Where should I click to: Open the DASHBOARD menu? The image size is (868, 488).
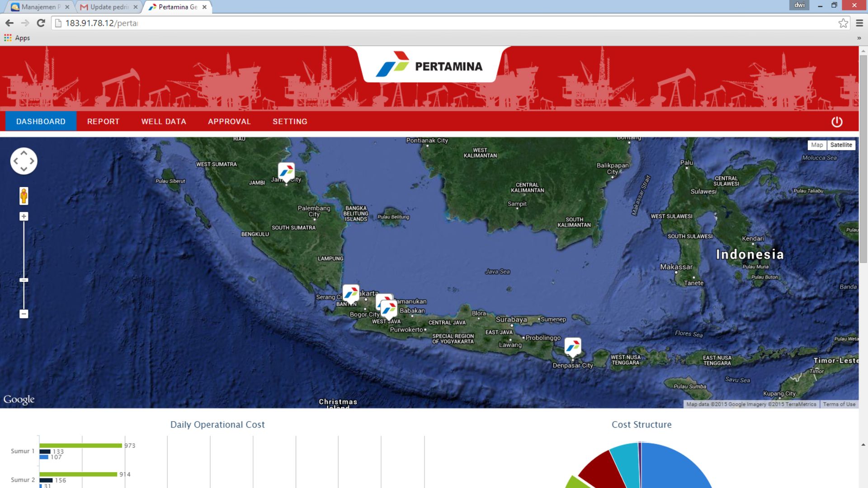tap(41, 122)
